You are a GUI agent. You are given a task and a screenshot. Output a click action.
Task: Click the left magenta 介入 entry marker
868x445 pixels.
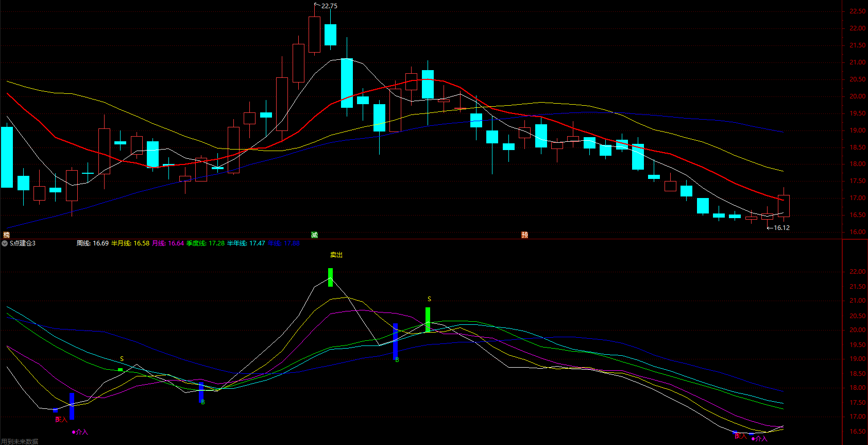point(80,432)
